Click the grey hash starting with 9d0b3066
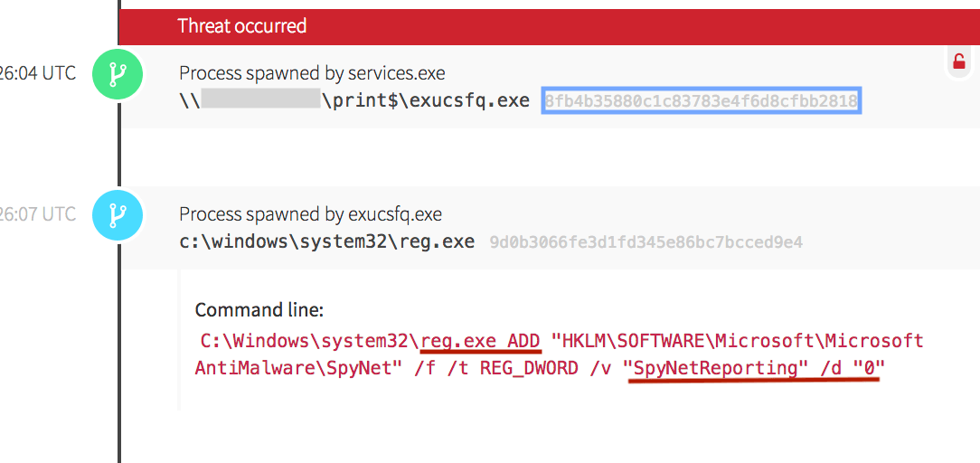The height and width of the screenshot is (463, 980). tap(645, 242)
